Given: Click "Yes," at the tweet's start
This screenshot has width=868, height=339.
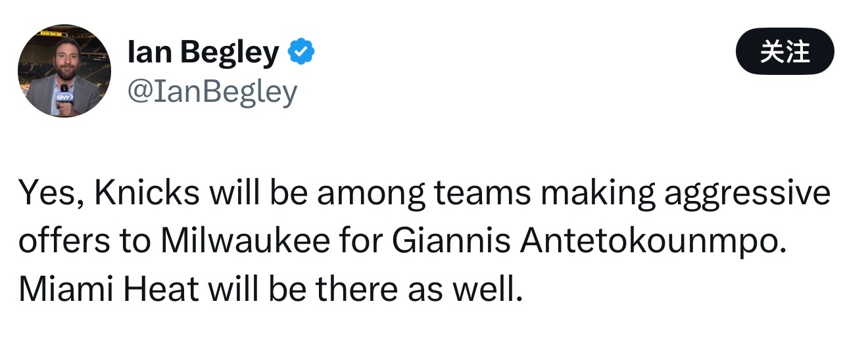Looking at the screenshot, I should [51, 193].
